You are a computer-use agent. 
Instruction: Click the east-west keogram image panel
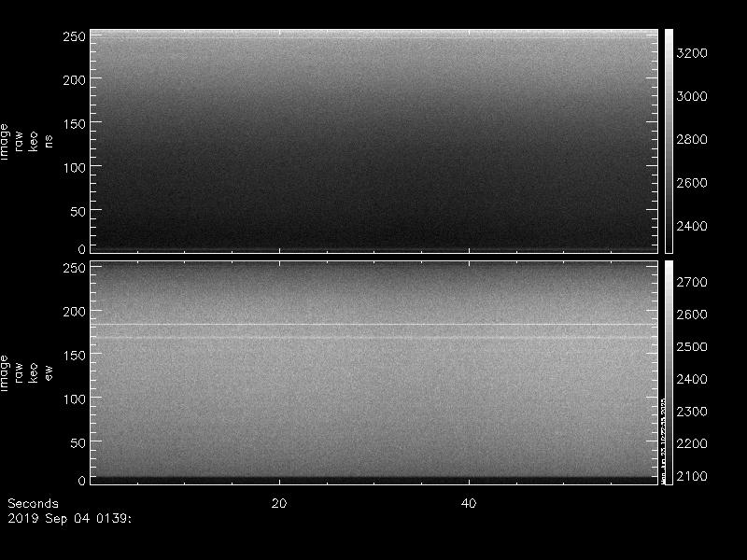(374, 372)
